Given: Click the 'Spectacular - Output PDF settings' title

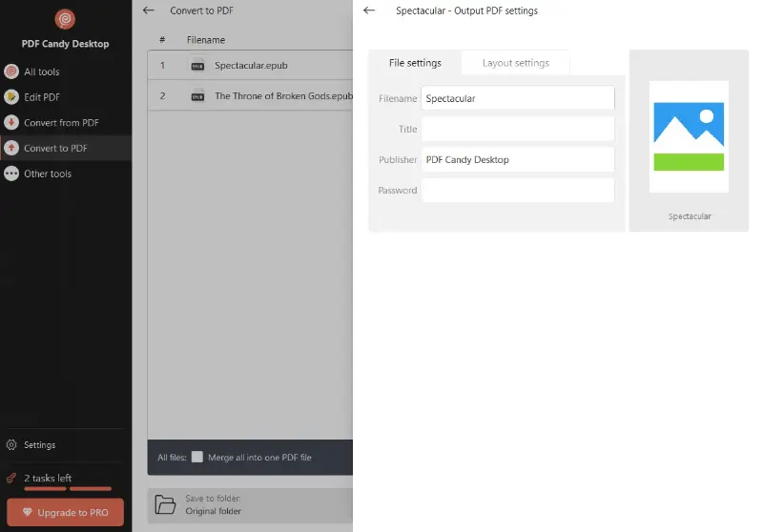Looking at the screenshot, I should 466,10.
